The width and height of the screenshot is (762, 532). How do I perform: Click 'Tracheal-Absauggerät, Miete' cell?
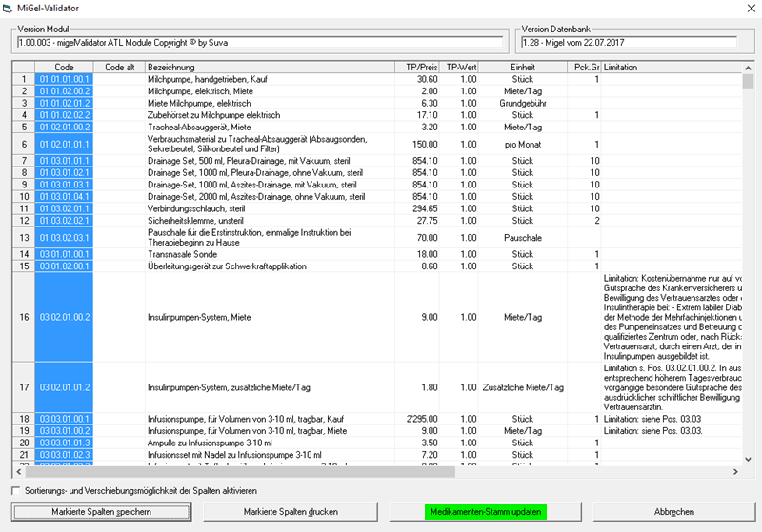point(270,128)
